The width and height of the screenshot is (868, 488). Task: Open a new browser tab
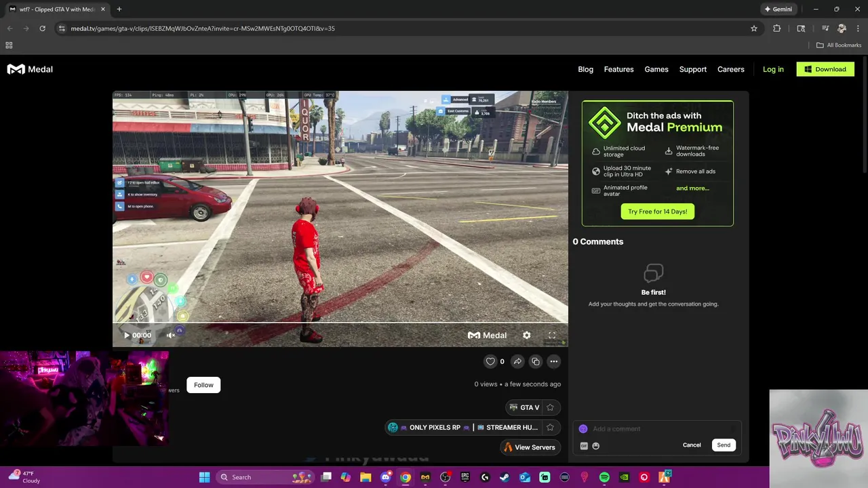click(x=119, y=9)
